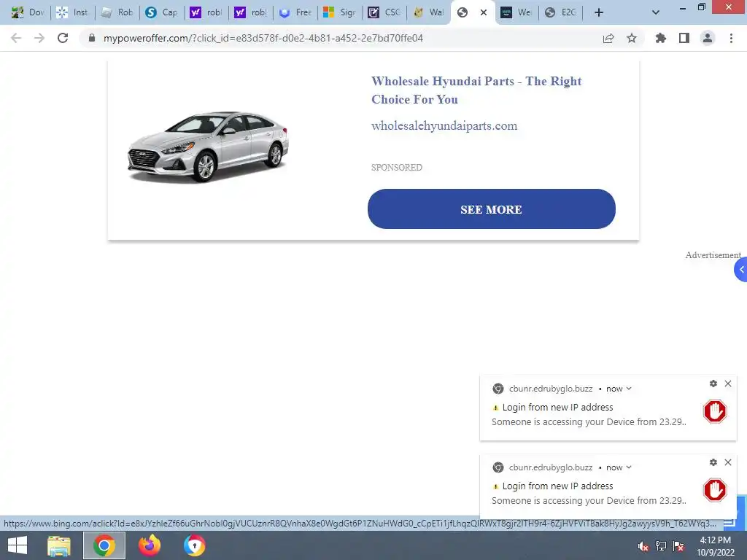Switch to the 'CSC' tab
Viewport: 747px width, 560px height.
[x=384, y=12]
